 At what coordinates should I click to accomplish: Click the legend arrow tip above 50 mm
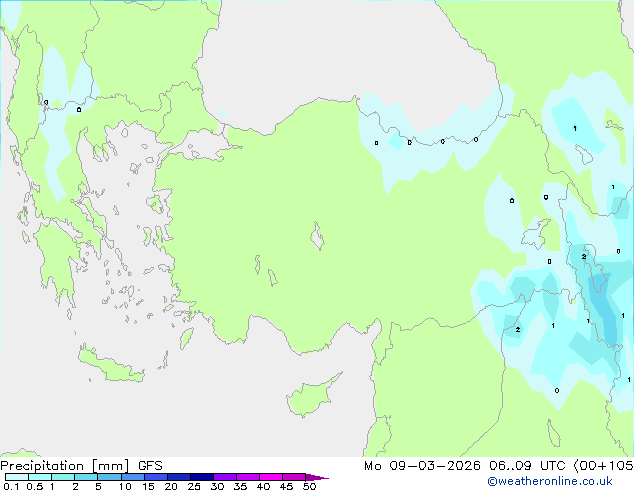click(x=317, y=477)
